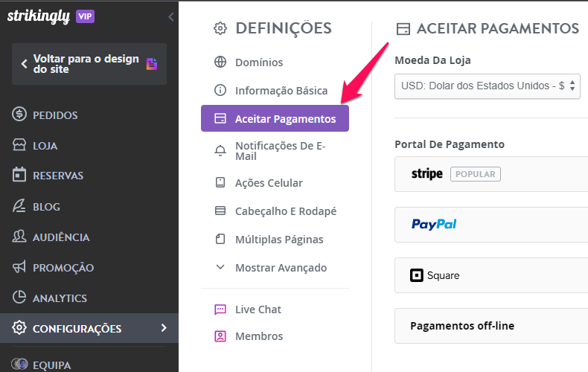This screenshot has width=588, height=372.
Task: Click the Configurações gear icon
Action: point(19,327)
